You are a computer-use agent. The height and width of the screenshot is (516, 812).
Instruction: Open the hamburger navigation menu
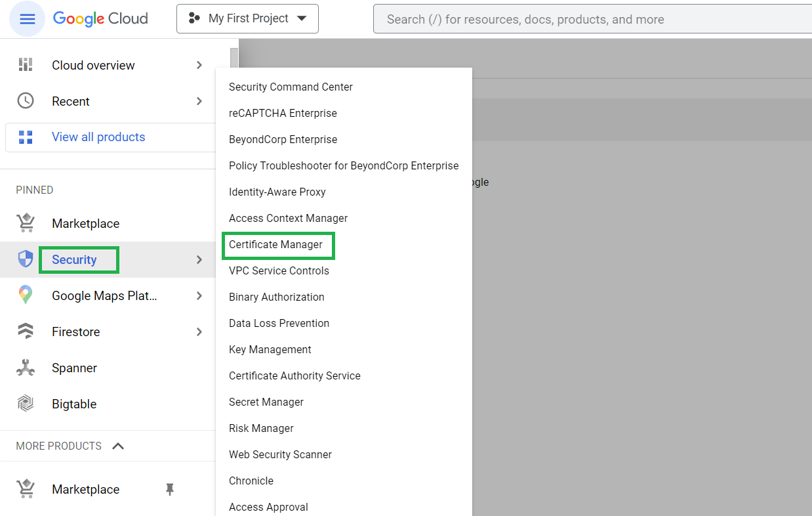(27, 19)
